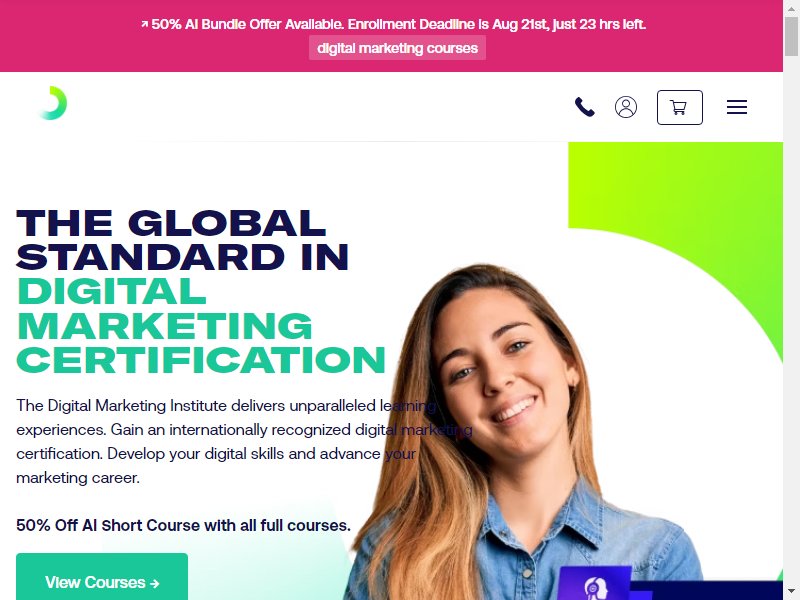This screenshot has width=800, height=600.
Task: Click the AI head icon badge
Action: 593,586
